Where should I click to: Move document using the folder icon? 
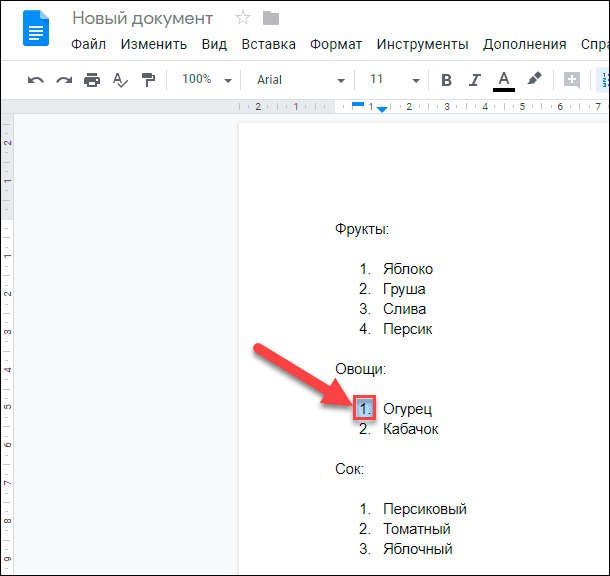271,18
